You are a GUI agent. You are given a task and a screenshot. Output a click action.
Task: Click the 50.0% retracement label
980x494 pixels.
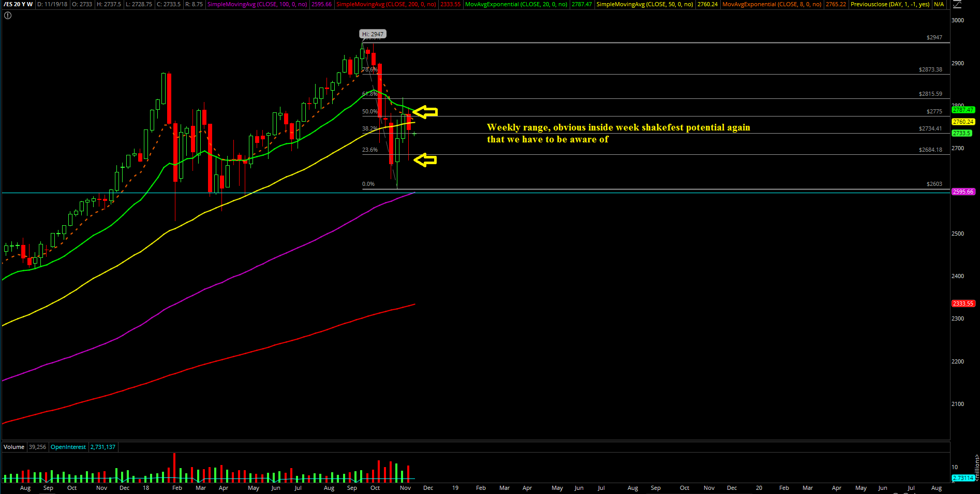pos(369,111)
